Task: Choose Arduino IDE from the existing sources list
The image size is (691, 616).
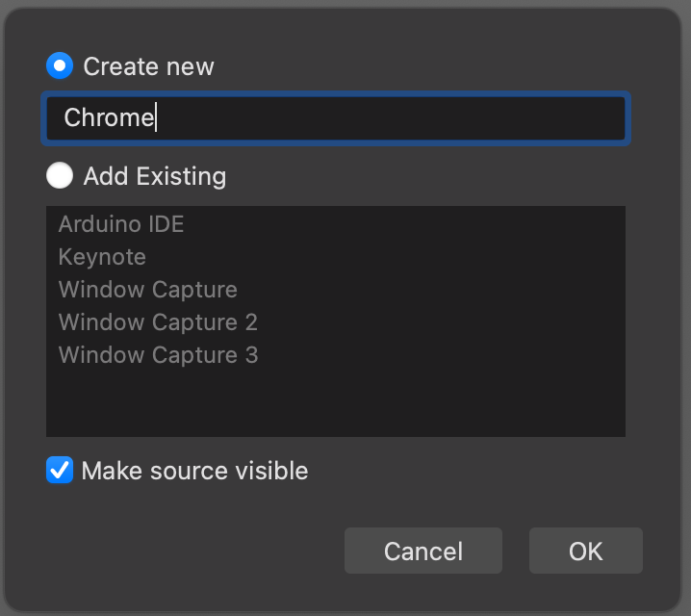Action: click(121, 224)
